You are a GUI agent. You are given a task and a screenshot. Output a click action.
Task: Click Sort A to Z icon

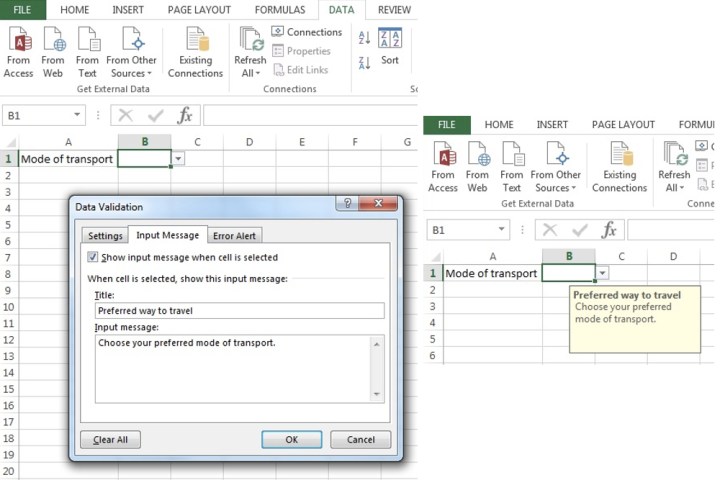point(364,38)
